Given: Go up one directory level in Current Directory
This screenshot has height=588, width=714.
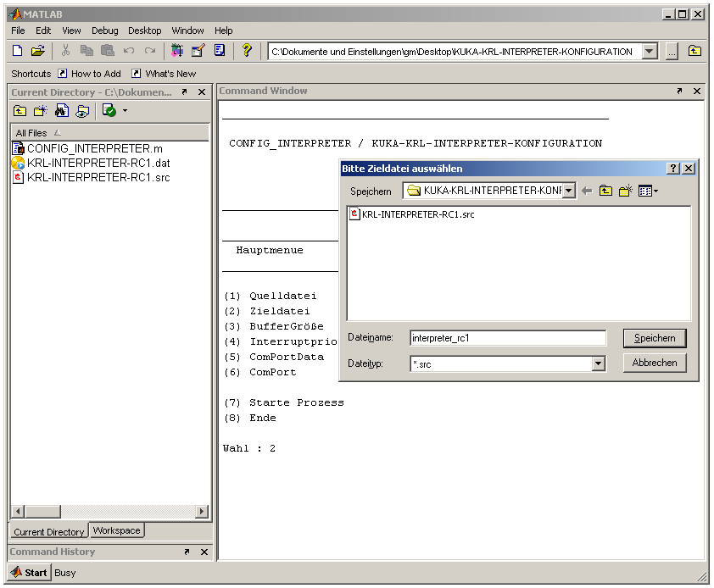Looking at the screenshot, I should [x=19, y=111].
